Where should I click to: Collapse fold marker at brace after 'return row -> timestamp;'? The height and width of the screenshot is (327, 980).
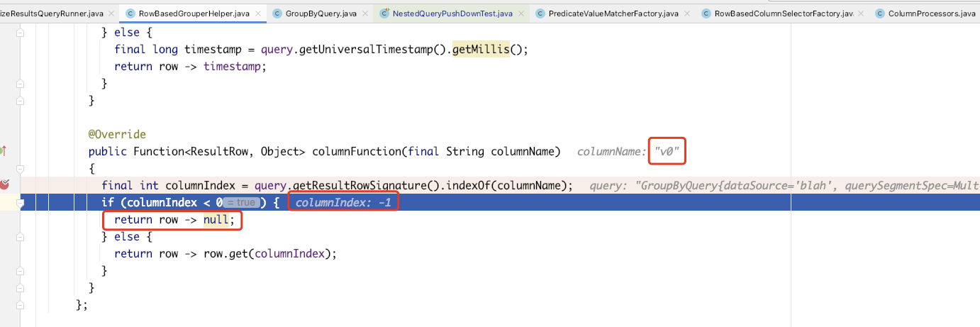pos(21,83)
